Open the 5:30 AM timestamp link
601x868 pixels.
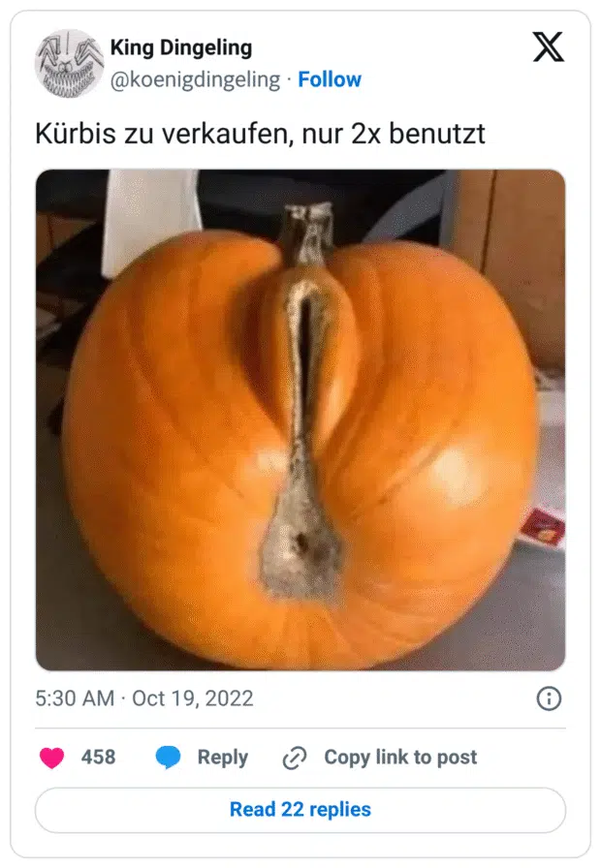pos(75,698)
